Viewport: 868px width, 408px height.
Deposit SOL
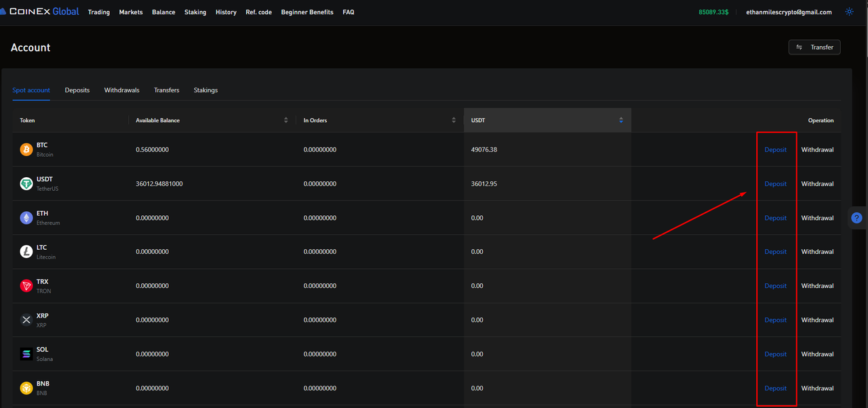pos(776,354)
